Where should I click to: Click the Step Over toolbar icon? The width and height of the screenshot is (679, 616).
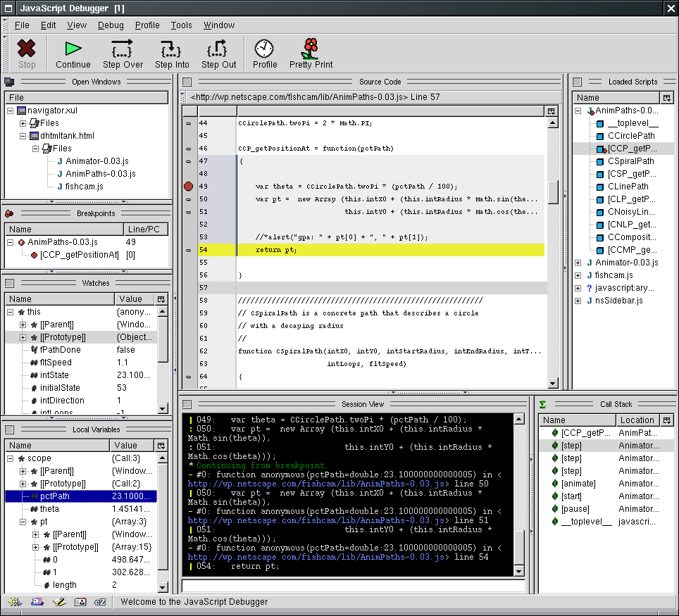pyautogui.click(x=123, y=49)
